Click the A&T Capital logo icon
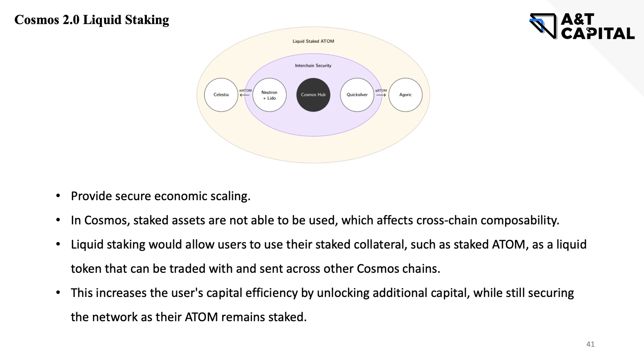The image size is (644, 359). [x=543, y=26]
